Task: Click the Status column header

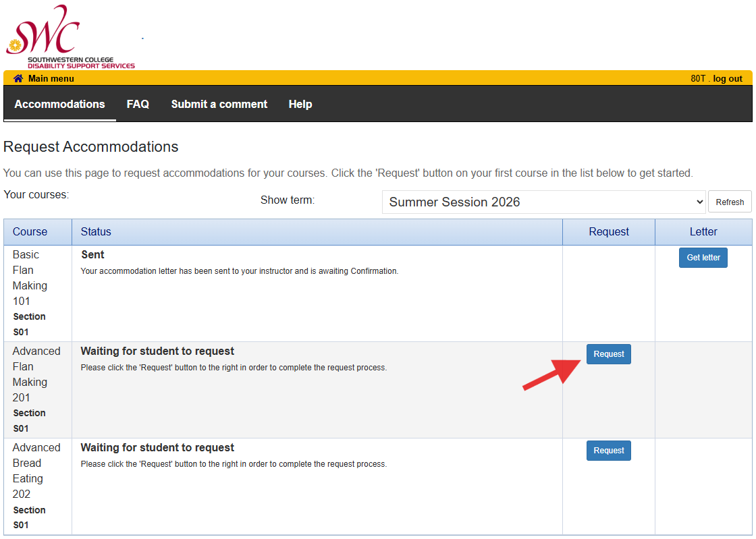Action: (x=317, y=231)
